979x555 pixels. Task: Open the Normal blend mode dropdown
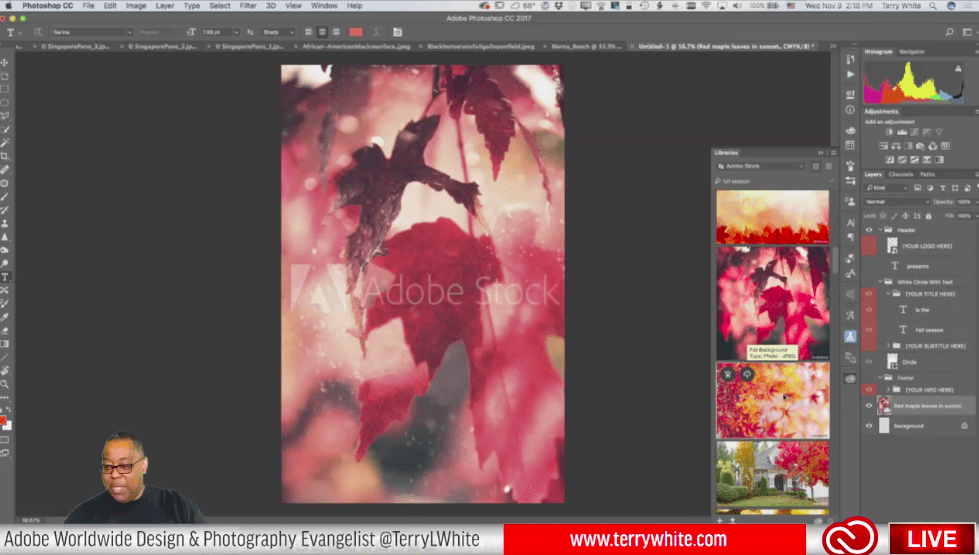pyautogui.click(x=897, y=202)
